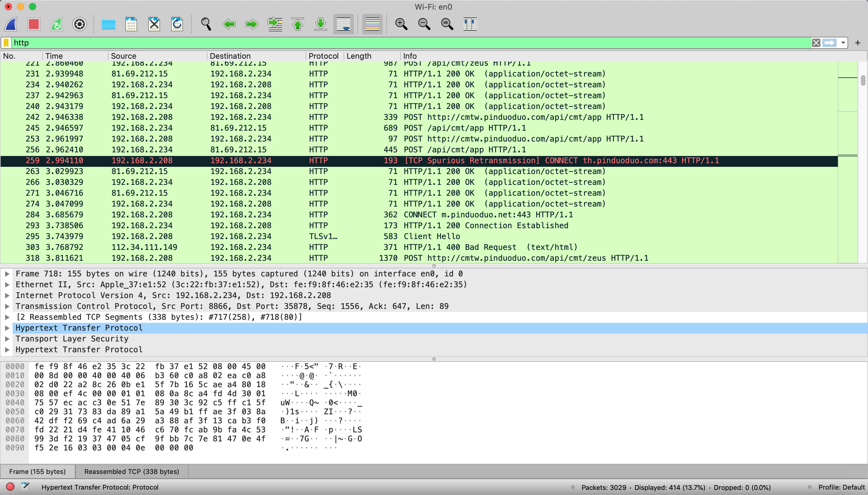Click the find packet magnifier icon
This screenshot has width=868, height=495.
click(x=206, y=24)
